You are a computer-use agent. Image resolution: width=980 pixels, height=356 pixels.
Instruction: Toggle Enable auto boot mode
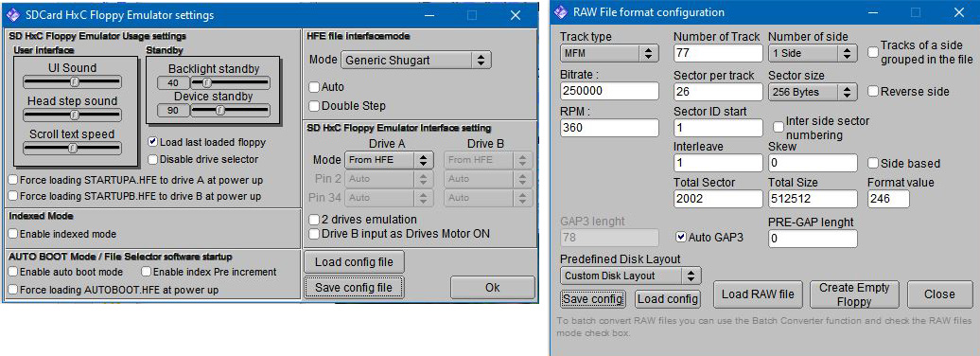pyautogui.click(x=13, y=272)
